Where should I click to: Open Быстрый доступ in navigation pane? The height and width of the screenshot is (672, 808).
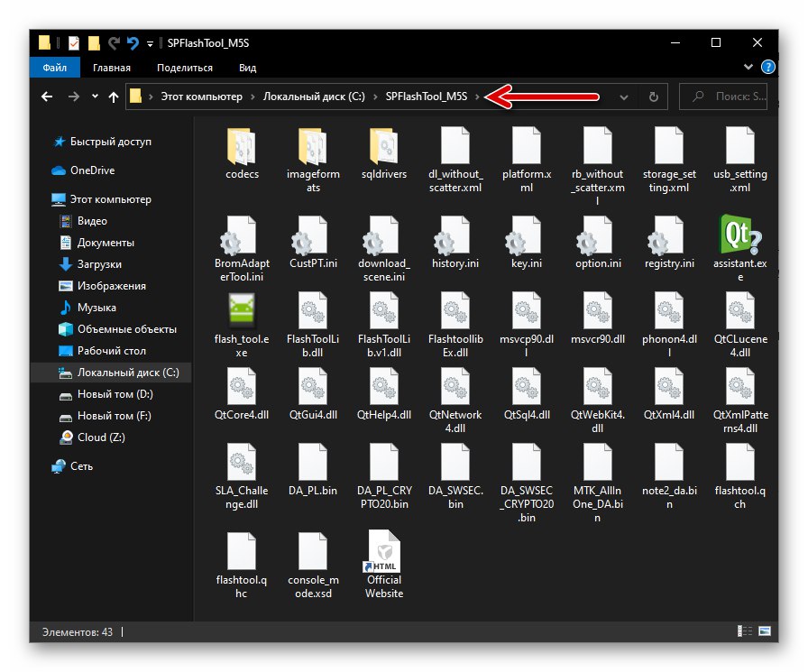pyautogui.click(x=102, y=142)
